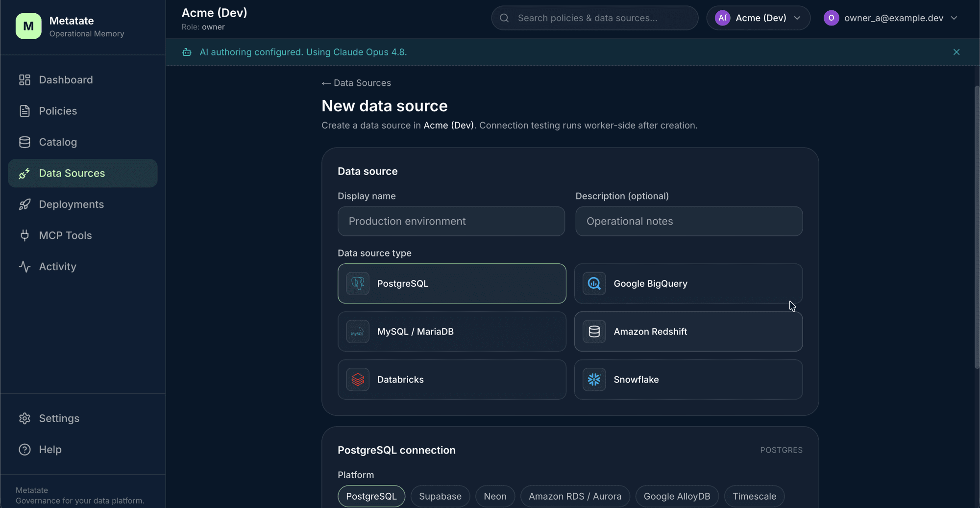This screenshot has height=508, width=980.
Task: Open the Help page
Action: (83, 450)
